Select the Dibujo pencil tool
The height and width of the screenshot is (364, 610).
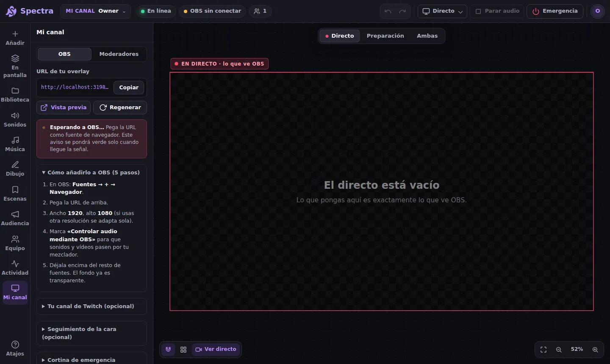point(15,169)
